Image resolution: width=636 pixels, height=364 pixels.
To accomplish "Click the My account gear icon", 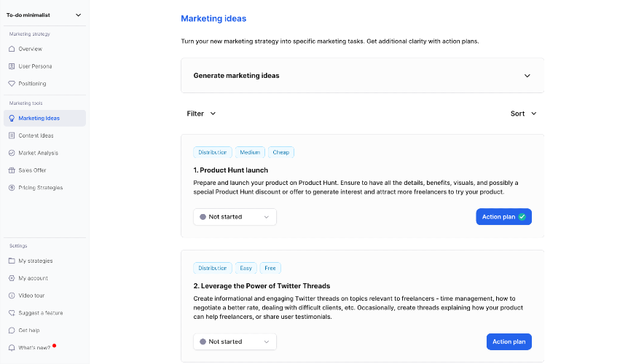I will tap(12, 278).
